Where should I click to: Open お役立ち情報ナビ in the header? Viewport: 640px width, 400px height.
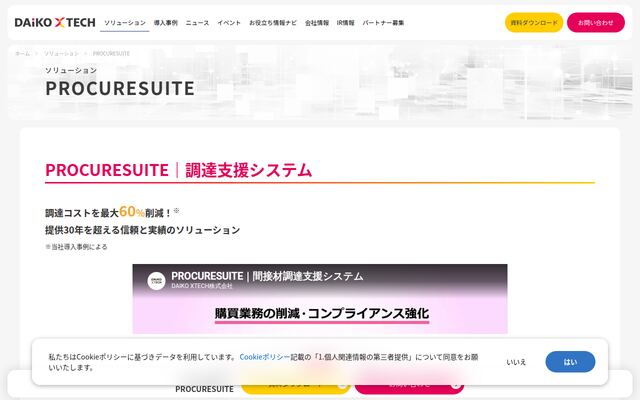click(x=273, y=23)
